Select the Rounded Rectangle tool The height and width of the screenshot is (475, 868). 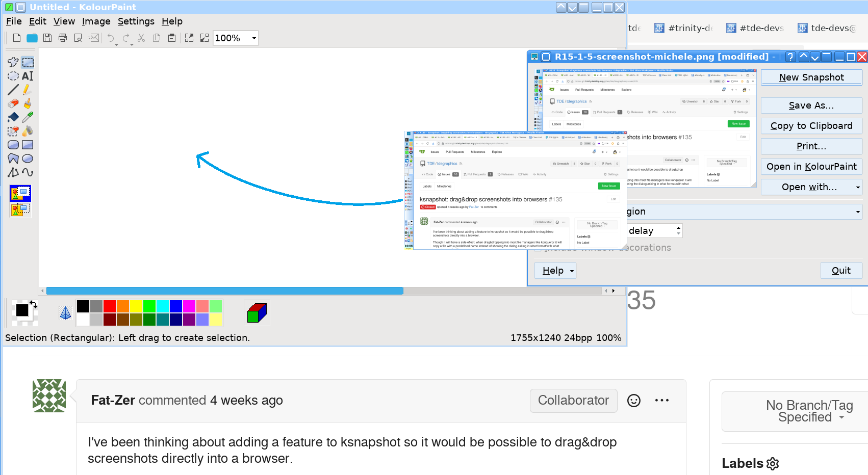coord(13,145)
